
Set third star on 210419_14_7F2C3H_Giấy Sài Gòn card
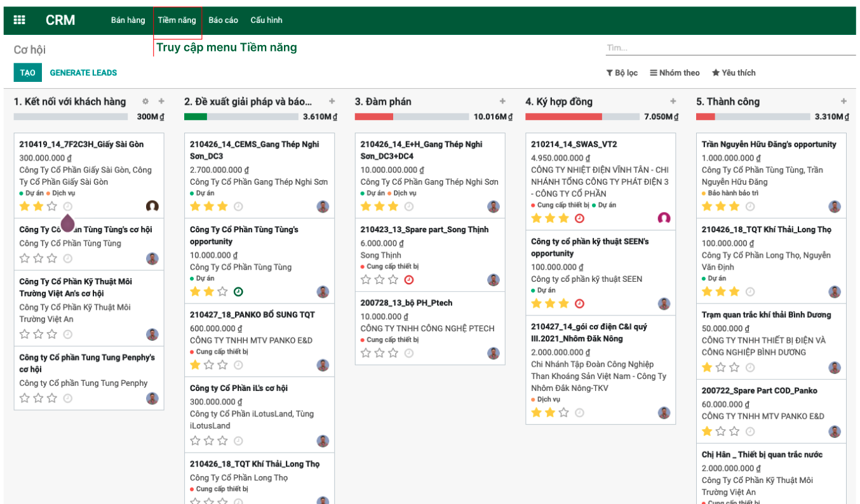coord(52,206)
